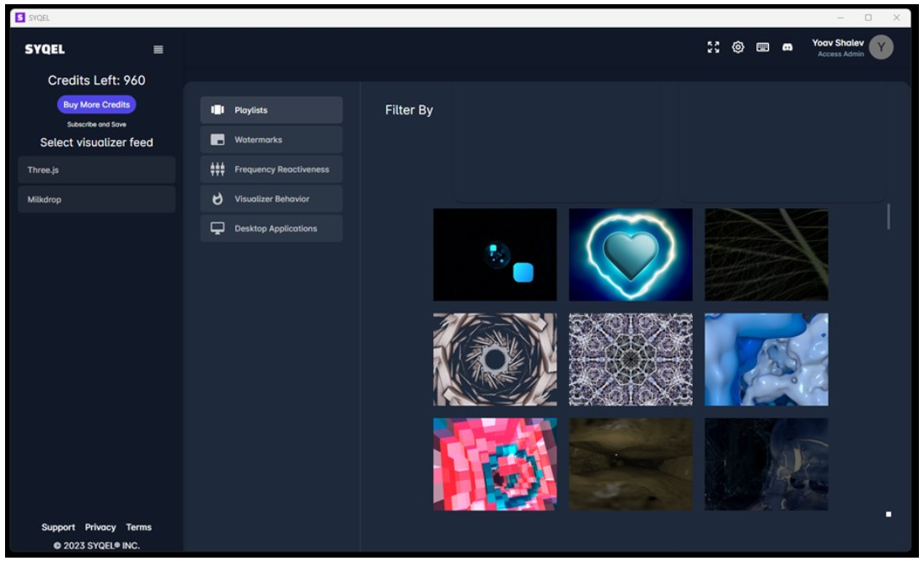Image resolution: width=924 pixels, height=561 pixels.
Task: Open settings via the gear icon
Action: tap(738, 47)
